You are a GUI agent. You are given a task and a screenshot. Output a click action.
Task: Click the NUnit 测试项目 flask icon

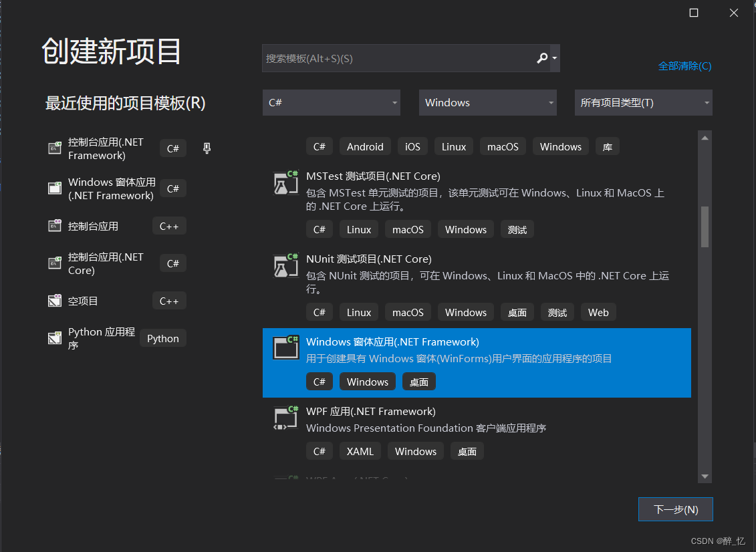[285, 265]
